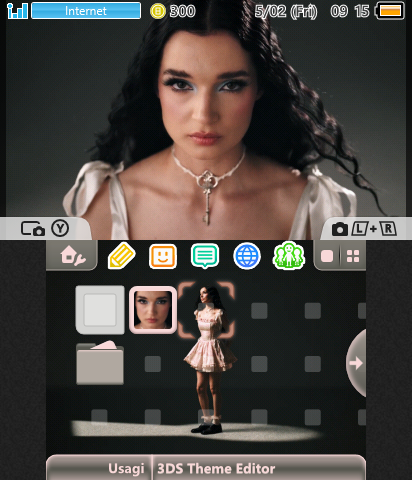
Task: Open Home Menu settings wrench icon
Action: click(x=73, y=256)
